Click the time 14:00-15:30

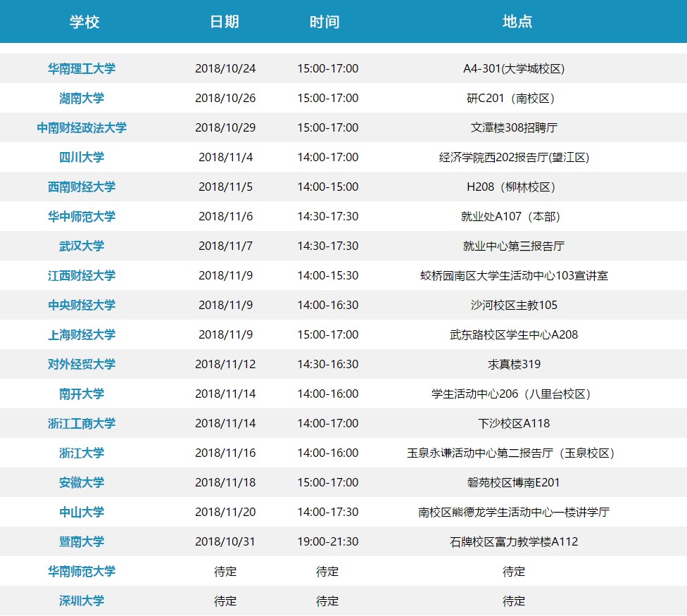coord(328,275)
